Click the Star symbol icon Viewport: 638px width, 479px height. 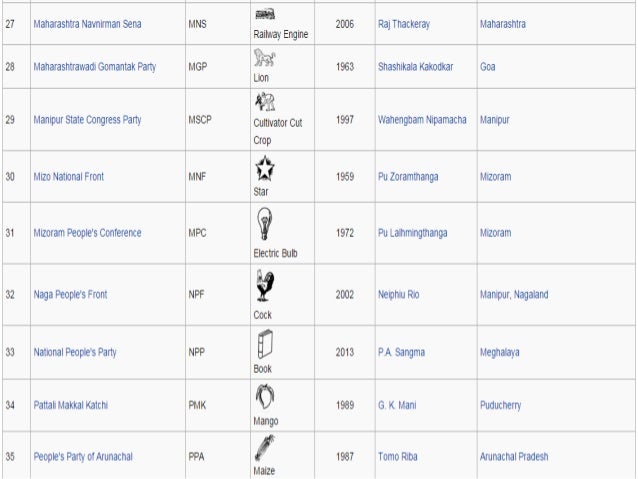coord(265,168)
